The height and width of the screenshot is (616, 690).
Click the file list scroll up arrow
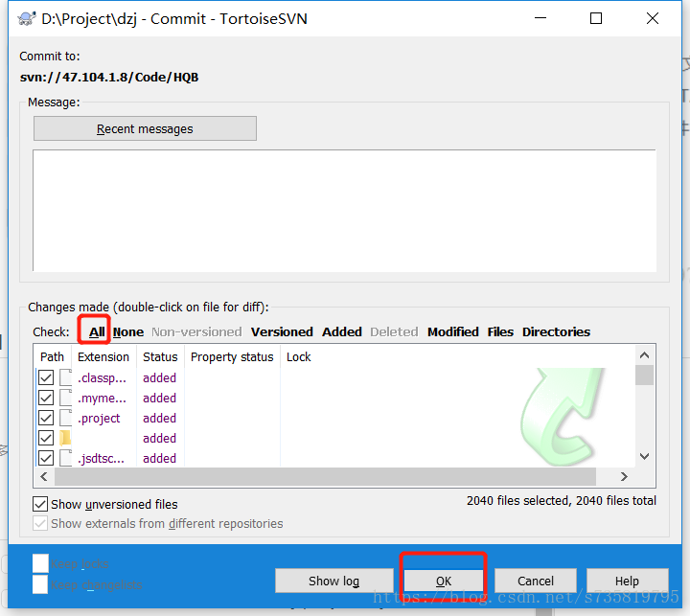(644, 355)
